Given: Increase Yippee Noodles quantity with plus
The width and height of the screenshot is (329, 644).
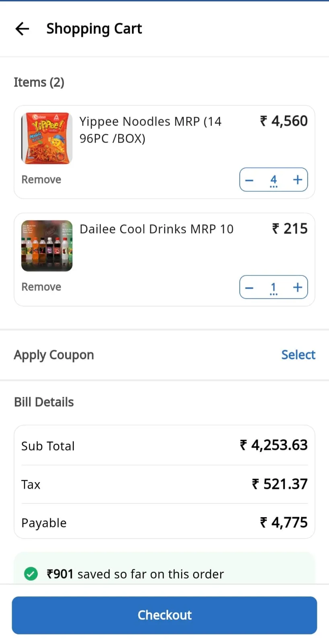Looking at the screenshot, I should coord(298,180).
